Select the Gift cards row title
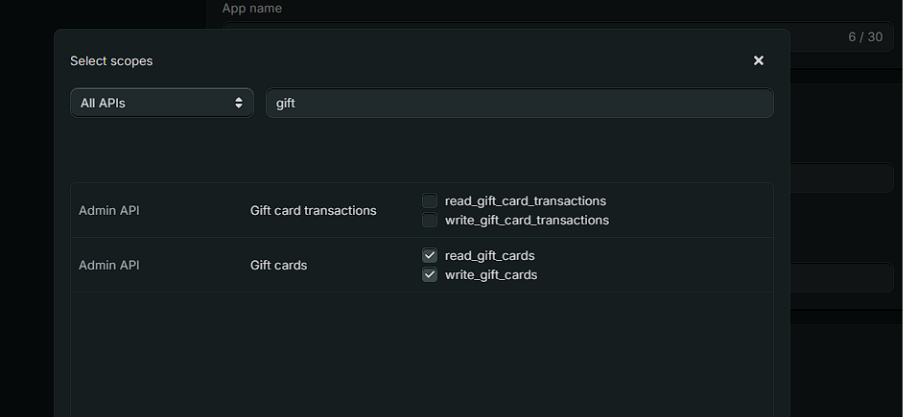 (278, 266)
